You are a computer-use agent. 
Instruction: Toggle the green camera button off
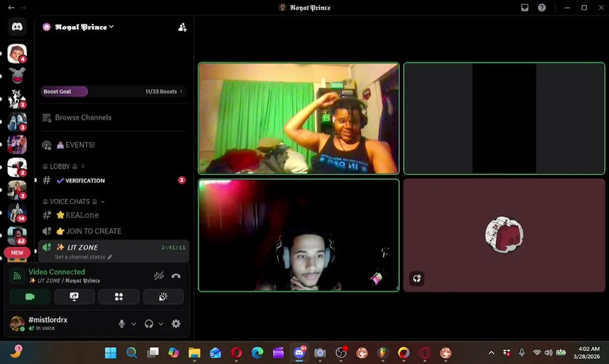30,297
